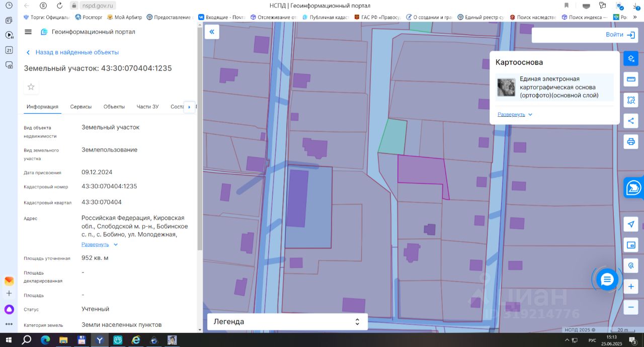Switch to the Части ЗУ tab
The width and height of the screenshot is (644, 347).
click(x=147, y=107)
